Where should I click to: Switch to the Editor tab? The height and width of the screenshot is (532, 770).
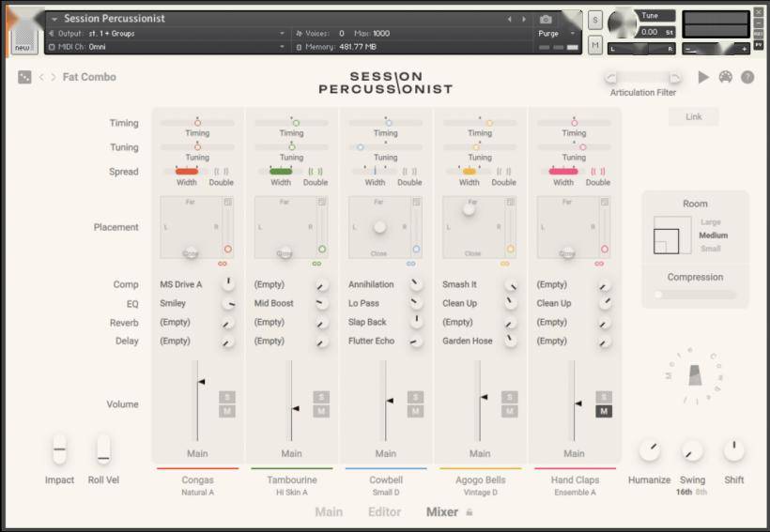click(384, 512)
